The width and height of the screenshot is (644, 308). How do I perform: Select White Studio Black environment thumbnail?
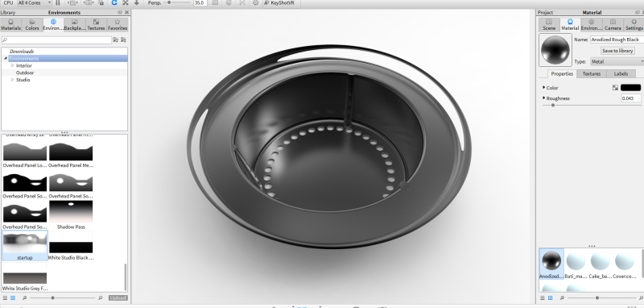[x=71, y=245]
